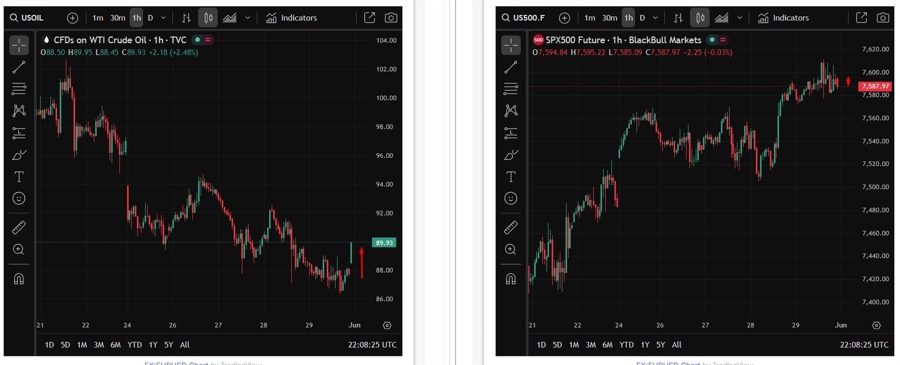Switch USOIL chart to 1m interval

(98, 18)
